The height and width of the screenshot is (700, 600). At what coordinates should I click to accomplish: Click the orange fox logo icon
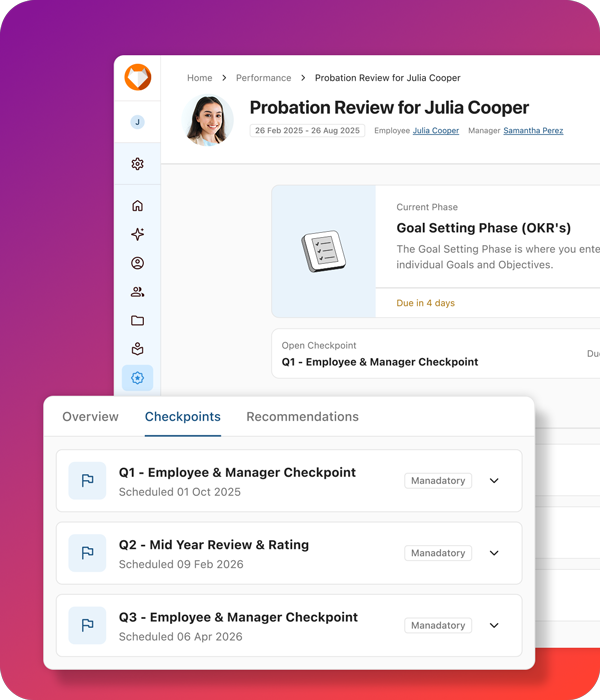click(x=137, y=78)
